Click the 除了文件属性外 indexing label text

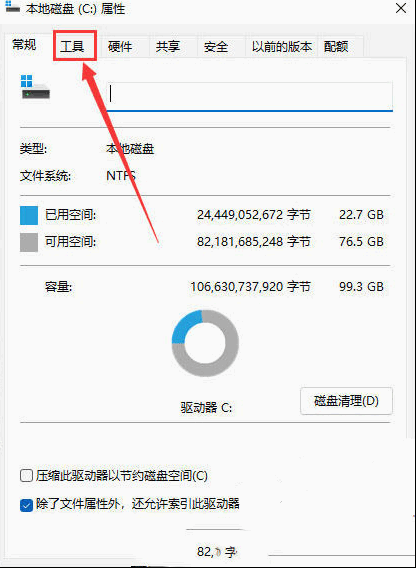pos(138,504)
